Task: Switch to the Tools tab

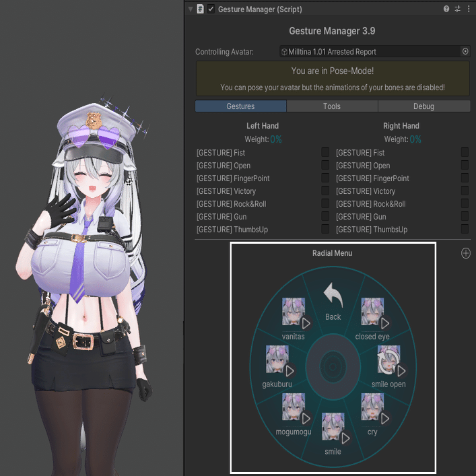Action: point(332,106)
